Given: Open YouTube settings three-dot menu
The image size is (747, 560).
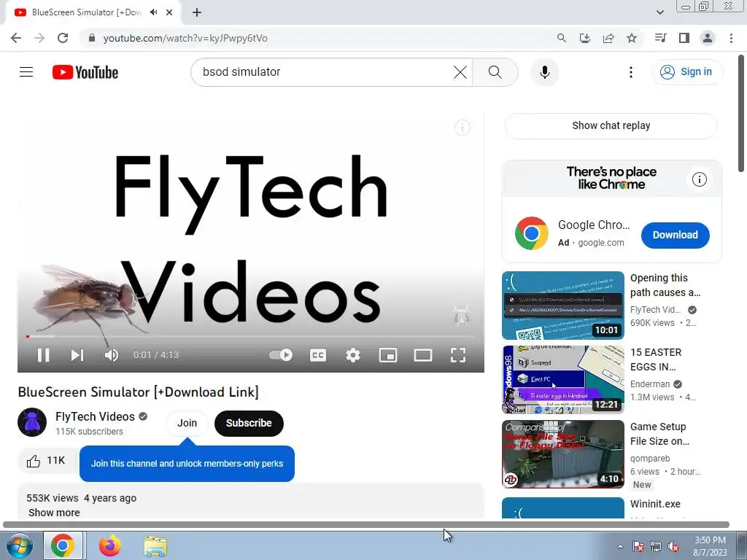Looking at the screenshot, I should pyautogui.click(x=631, y=72).
